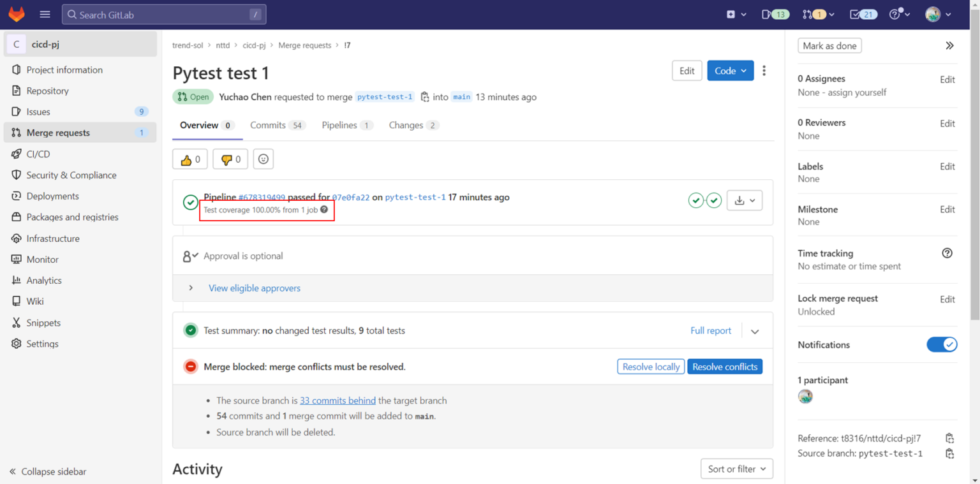Click the Search GitLab input field
Image resolution: width=980 pixels, height=484 pixels.
tap(163, 13)
